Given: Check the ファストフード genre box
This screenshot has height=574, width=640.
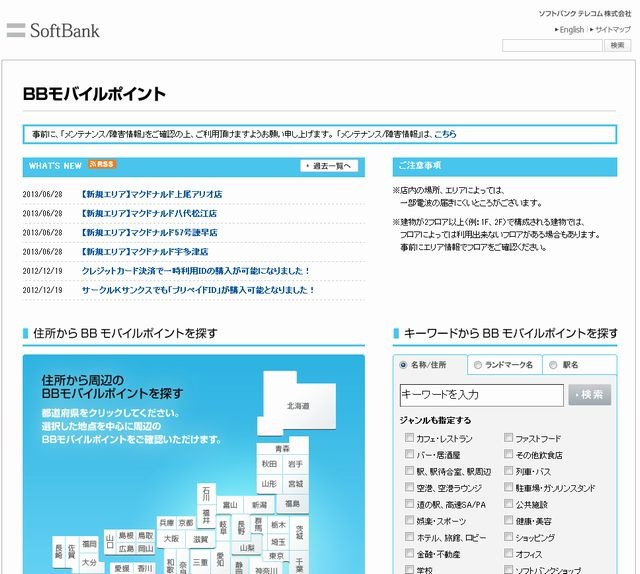Looking at the screenshot, I should pyautogui.click(x=508, y=438).
